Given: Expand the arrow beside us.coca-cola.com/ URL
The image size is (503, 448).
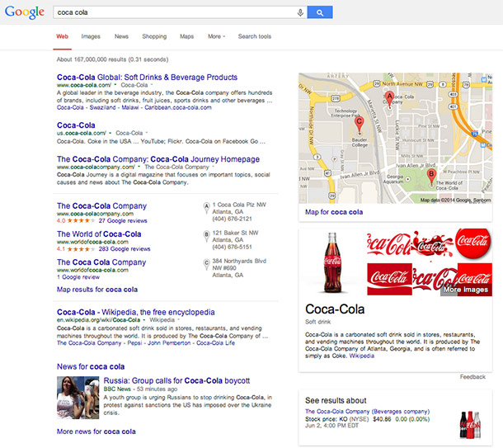Looking at the screenshot, I should point(110,133).
